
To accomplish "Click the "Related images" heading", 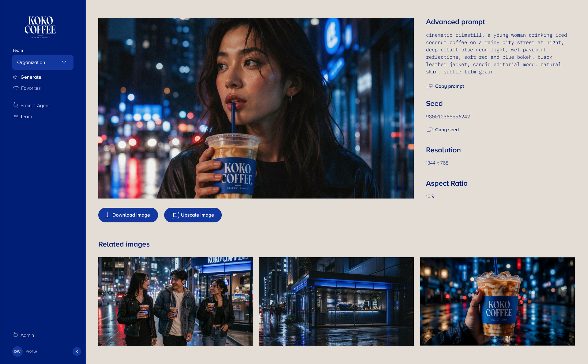I will [124, 244].
